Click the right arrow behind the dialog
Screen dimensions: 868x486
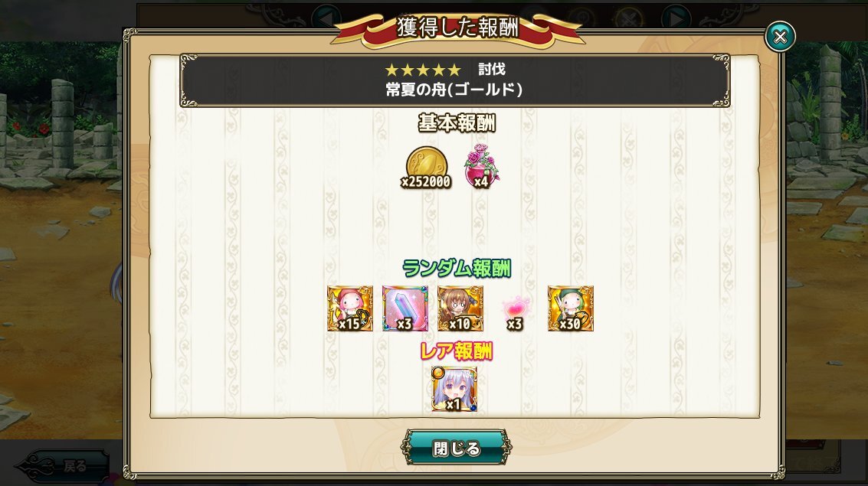676,19
